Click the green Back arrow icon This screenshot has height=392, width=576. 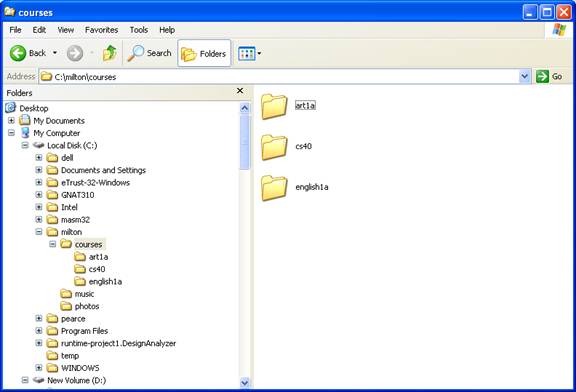click(18, 53)
